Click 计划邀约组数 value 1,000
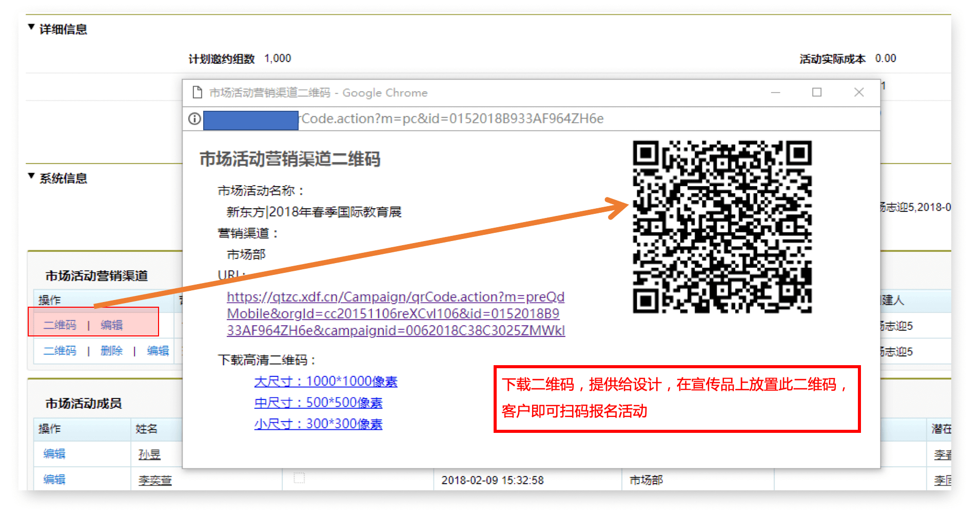 [278, 58]
